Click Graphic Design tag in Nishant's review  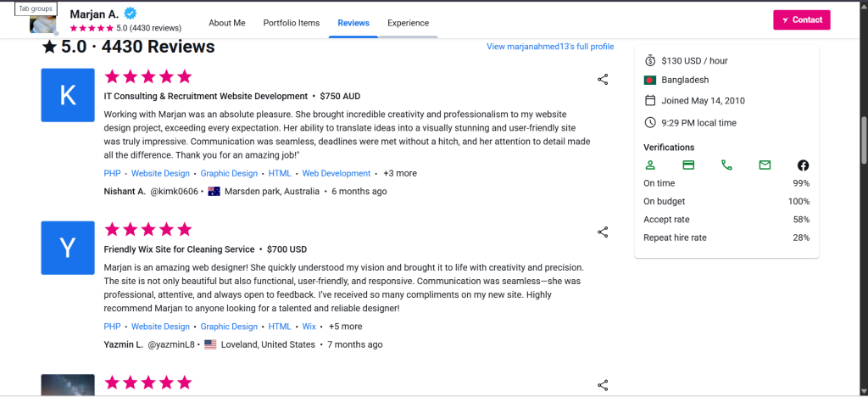point(229,173)
